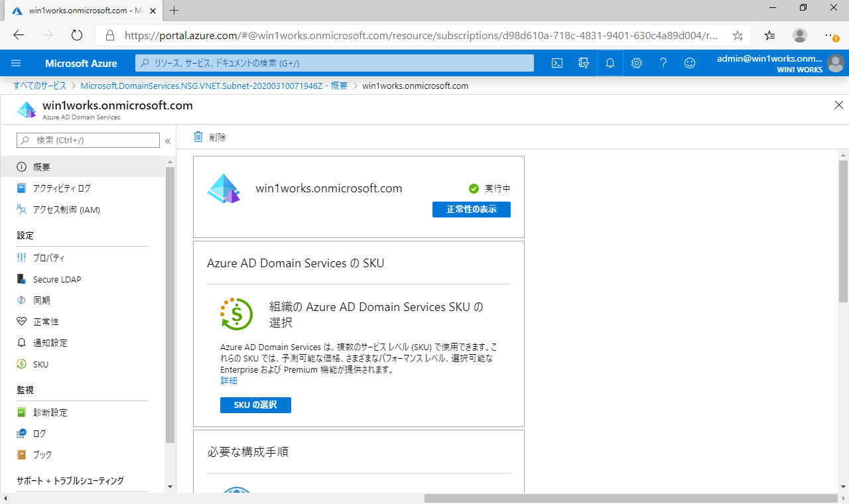
Task: Click the green dollar SKU graphic
Action: tap(236, 314)
